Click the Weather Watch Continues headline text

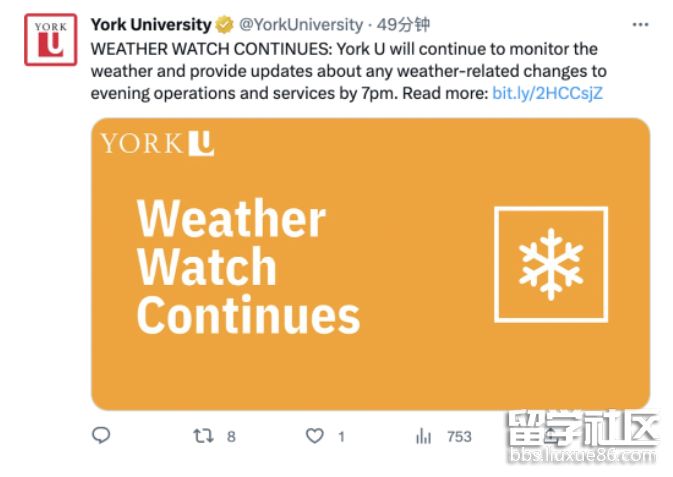coord(248,266)
